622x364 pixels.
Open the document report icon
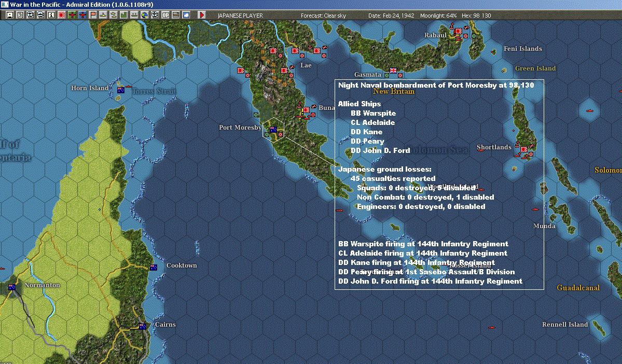click(20, 15)
